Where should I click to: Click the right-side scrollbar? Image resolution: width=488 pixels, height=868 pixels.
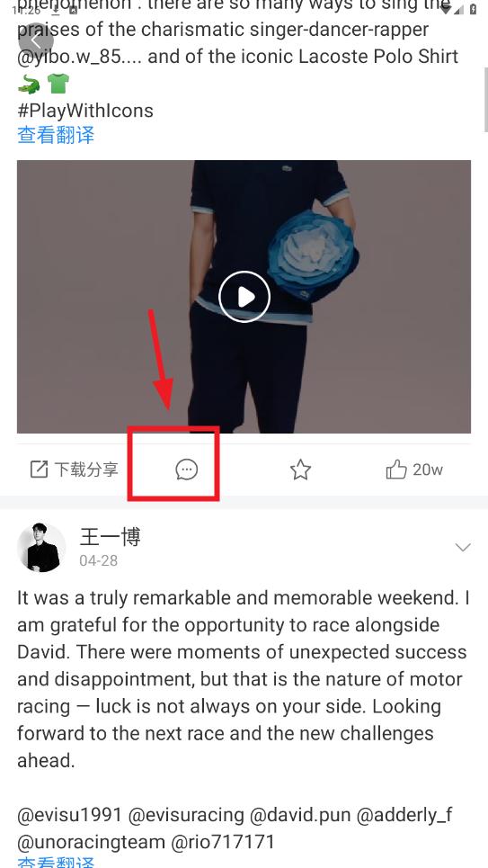485,100
